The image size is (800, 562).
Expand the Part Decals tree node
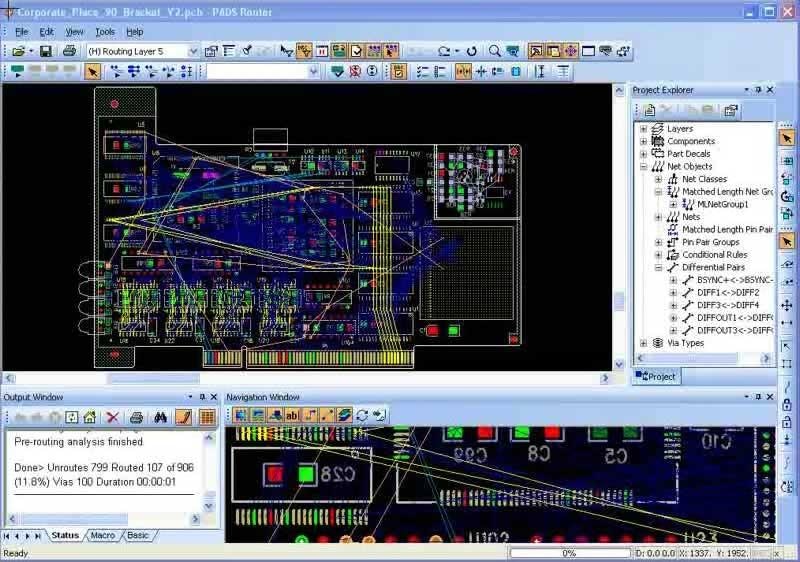[643, 154]
